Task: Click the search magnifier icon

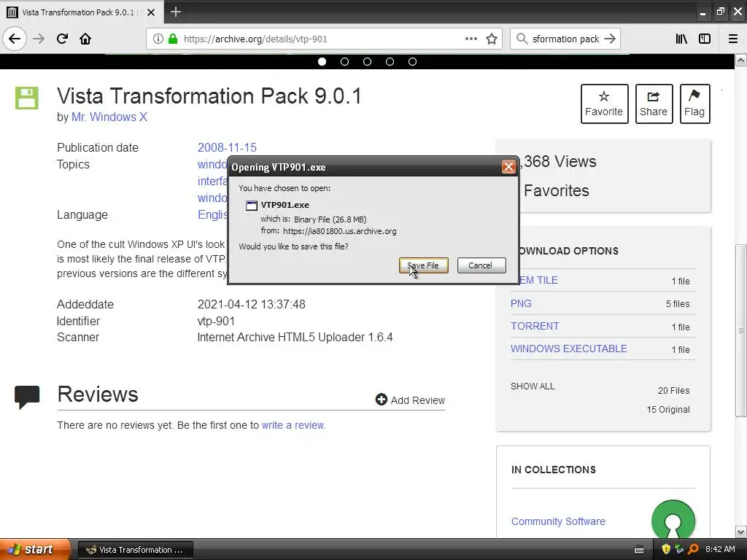Action: [522, 39]
